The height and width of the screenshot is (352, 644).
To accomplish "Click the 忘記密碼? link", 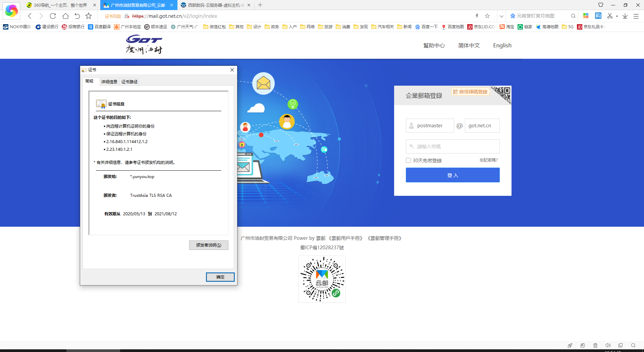I will 488,160.
